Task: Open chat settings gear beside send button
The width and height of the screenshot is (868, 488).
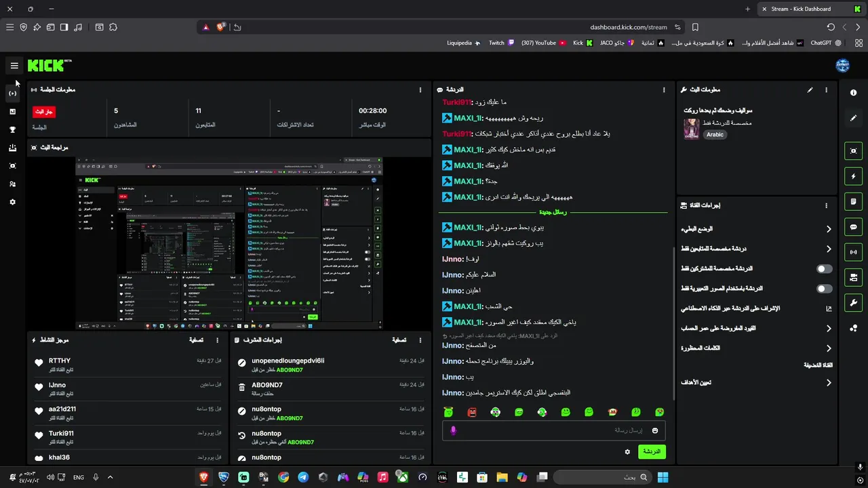Action: coord(627,451)
